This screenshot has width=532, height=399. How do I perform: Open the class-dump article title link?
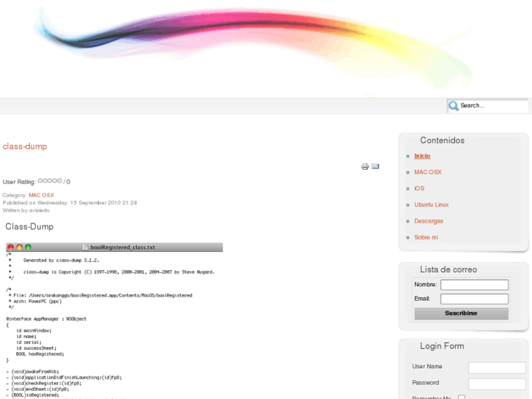(x=25, y=146)
